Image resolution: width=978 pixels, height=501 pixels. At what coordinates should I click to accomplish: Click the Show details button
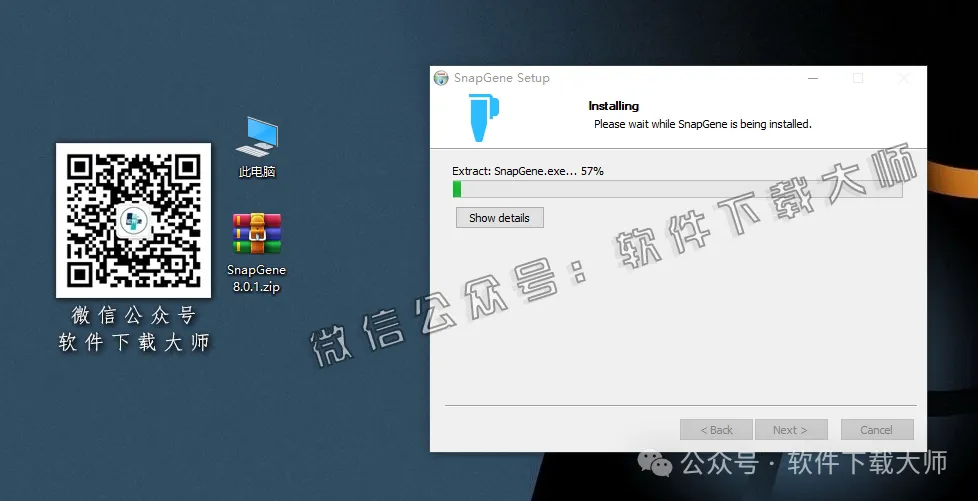pyautogui.click(x=500, y=218)
